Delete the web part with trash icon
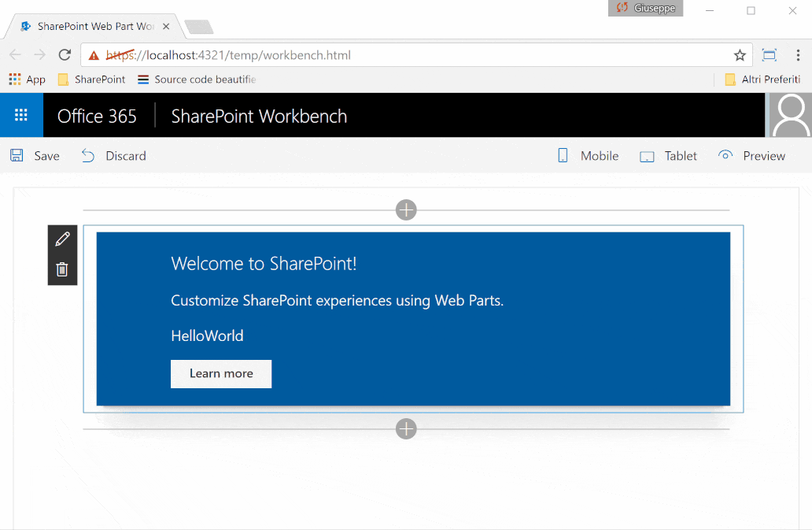The height and width of the screenshot is (530, 812). point(62,269)
